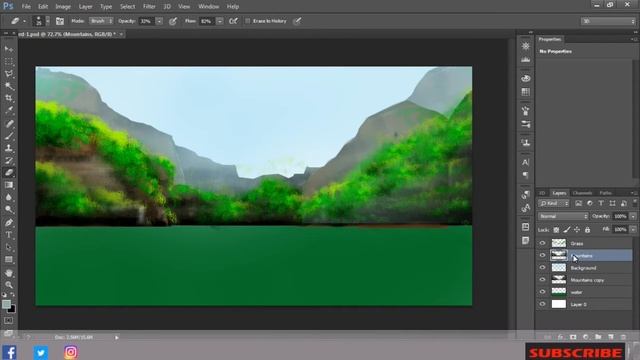Hide the water layer
The image size is (640, 360).
pos(542,292)
